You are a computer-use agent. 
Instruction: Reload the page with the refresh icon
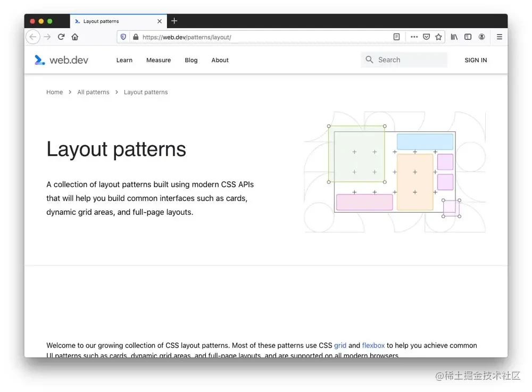[61, 37]
